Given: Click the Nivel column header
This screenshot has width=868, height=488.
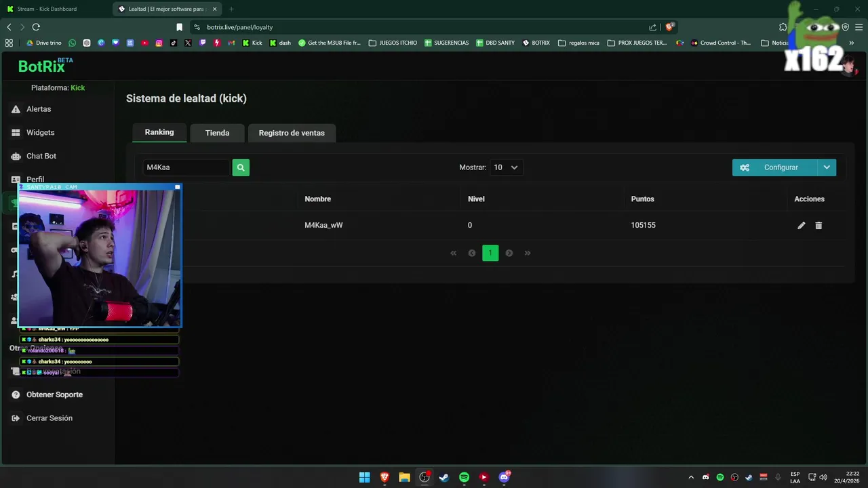Looking at the screenshot, I should 476,199.
